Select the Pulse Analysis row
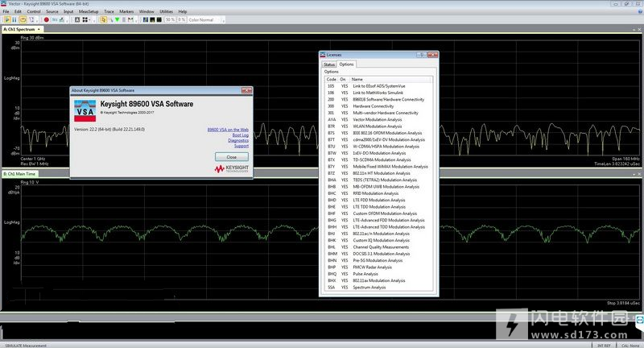 coord(378,274)
